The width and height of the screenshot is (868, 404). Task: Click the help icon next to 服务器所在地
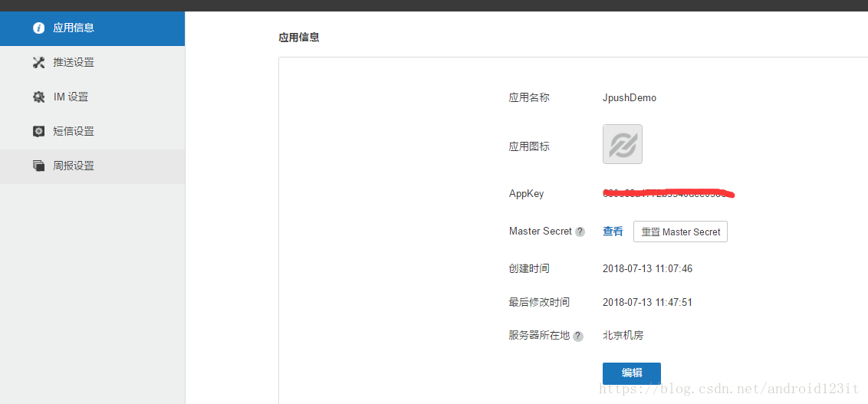point(578,336)
